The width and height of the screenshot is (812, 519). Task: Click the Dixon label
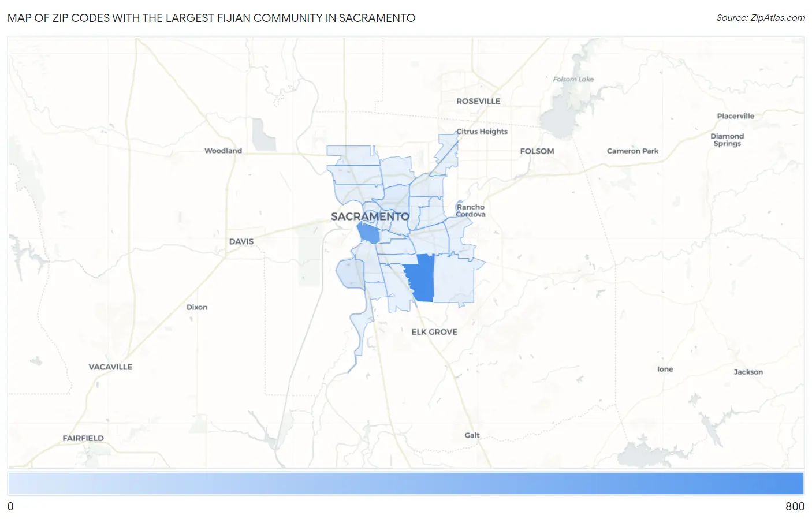point(197,307)
